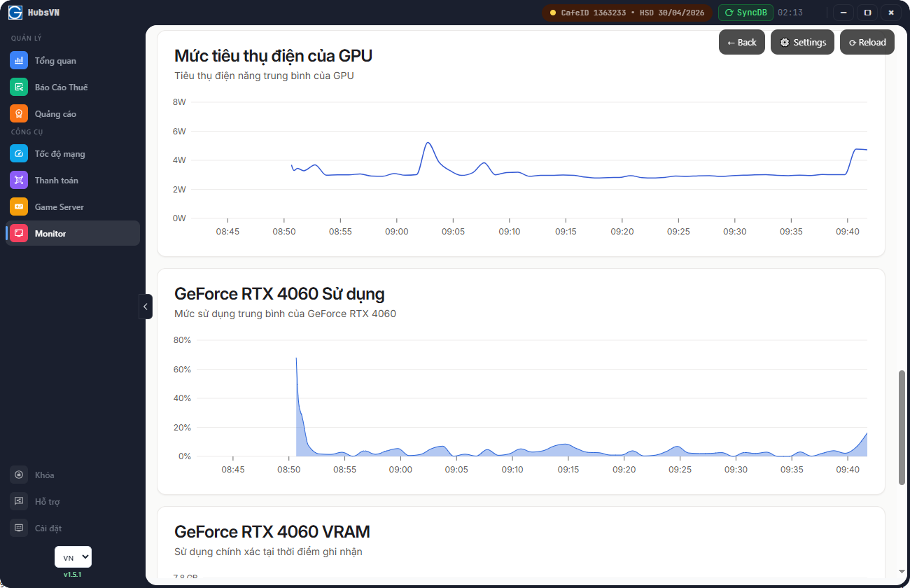Open Báo Cáo Thuế report icon
Screen dimensions: 910x588
19,87
